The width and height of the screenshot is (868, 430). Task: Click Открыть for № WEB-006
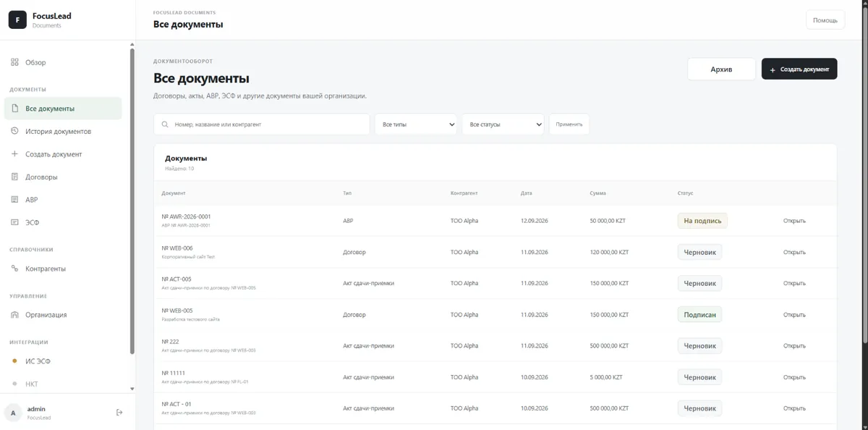[x=794, y=252]
